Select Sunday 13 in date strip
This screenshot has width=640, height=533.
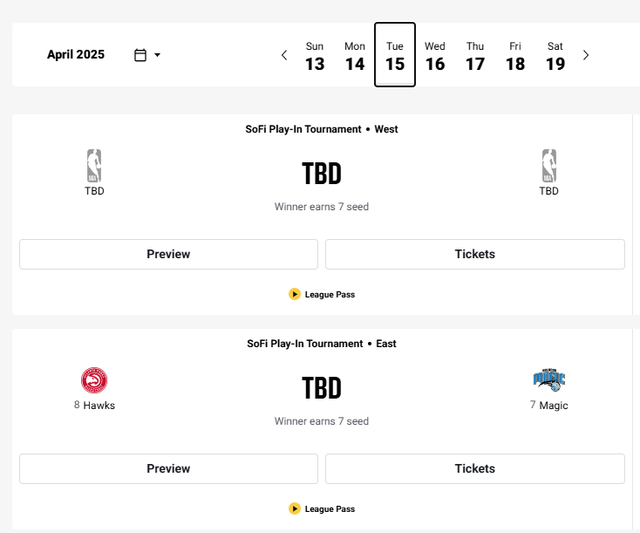click(x=315, y=56)
